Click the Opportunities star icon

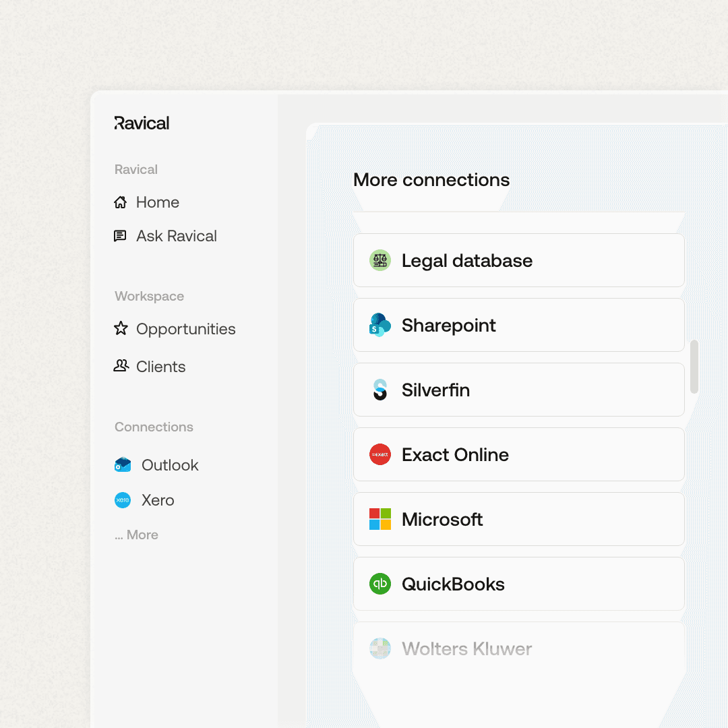pos(121,328)
